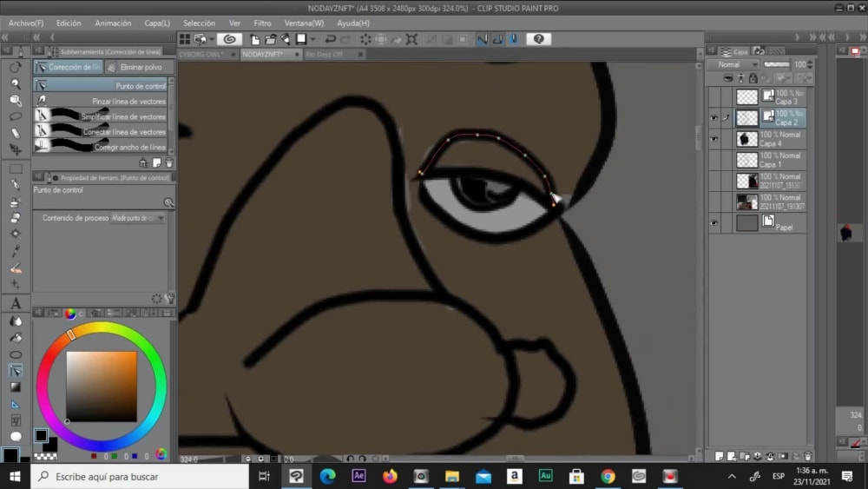Select the Corrección de línea sub tool group
This screenshot has width=868, height=489.
point(69,67)
